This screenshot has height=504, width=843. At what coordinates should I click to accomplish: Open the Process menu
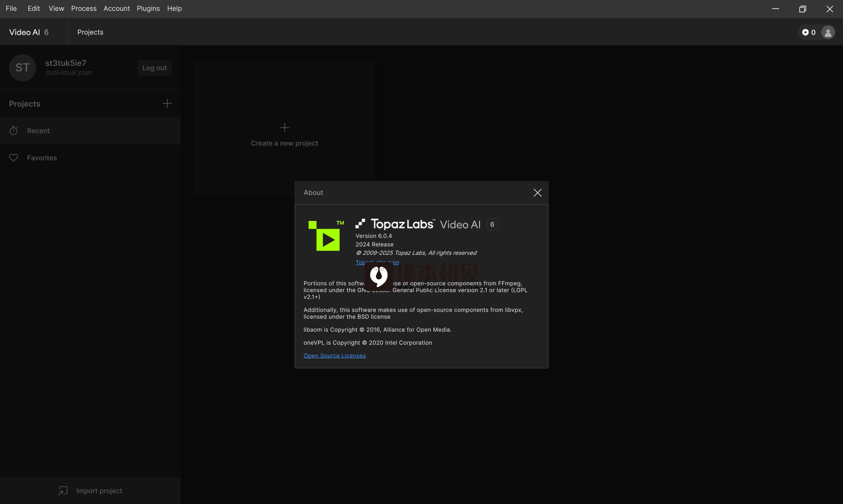point(84,8)
